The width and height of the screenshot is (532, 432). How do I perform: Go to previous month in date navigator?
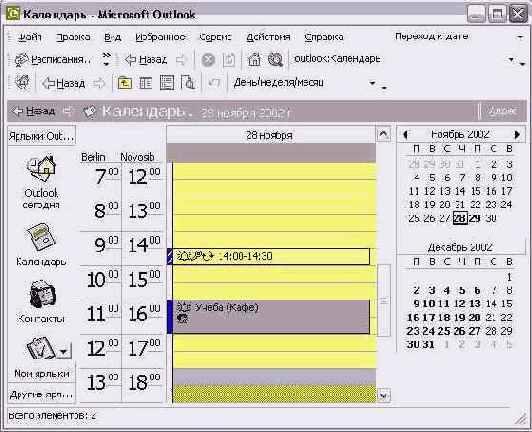pos(405,135)
